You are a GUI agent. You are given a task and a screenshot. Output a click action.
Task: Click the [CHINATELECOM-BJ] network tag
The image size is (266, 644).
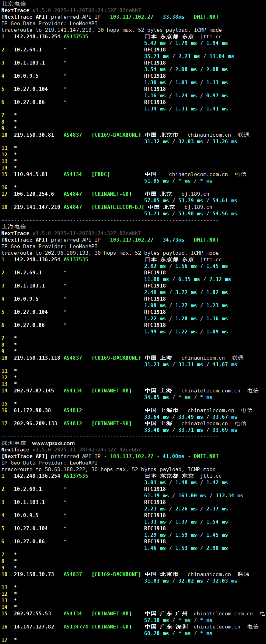[118, 207]
